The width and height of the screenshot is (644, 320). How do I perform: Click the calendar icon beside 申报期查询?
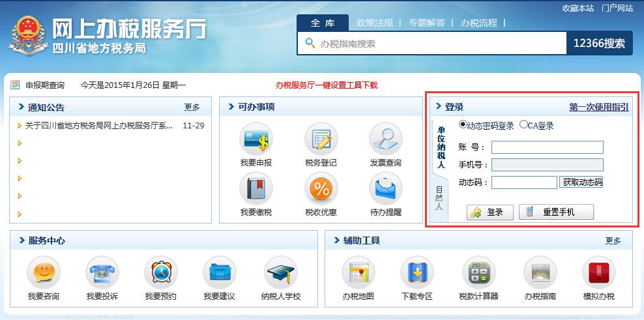15,85
